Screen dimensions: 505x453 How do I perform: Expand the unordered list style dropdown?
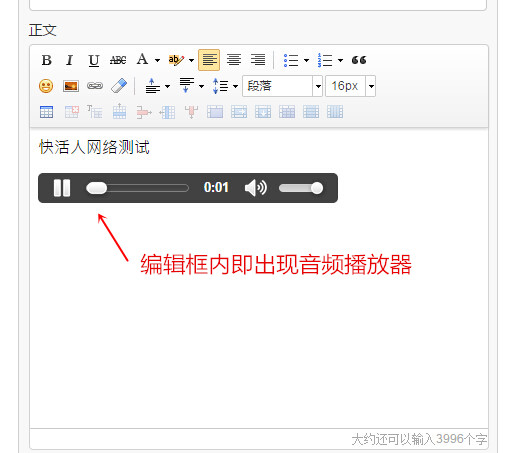tap(306, 61)
